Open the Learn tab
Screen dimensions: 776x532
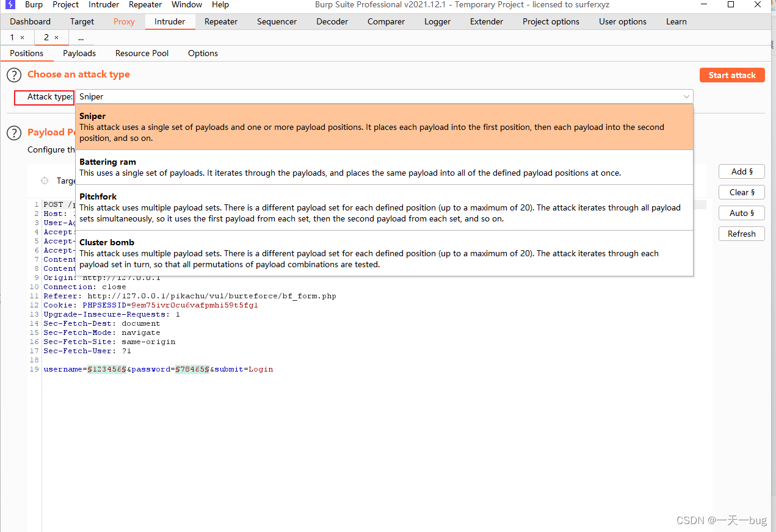click(676, 21)
